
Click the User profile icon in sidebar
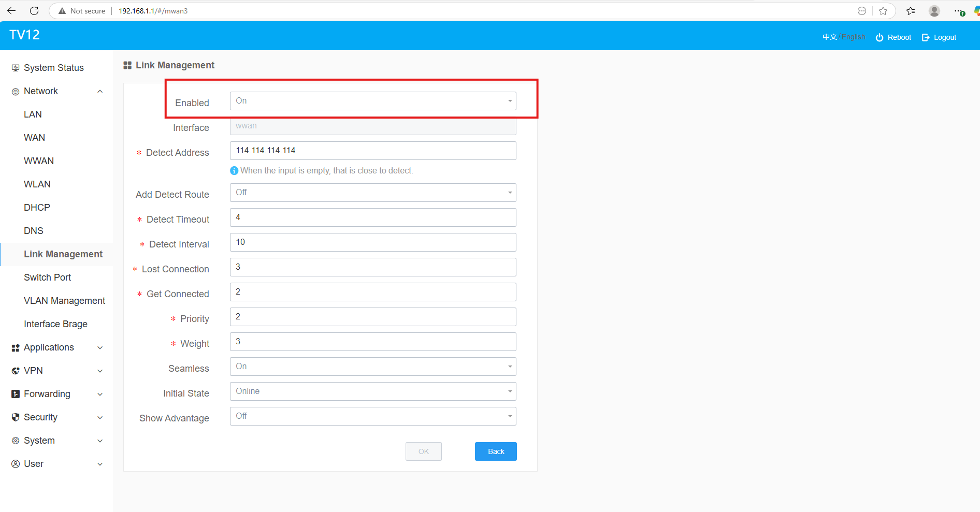(16, 464)
